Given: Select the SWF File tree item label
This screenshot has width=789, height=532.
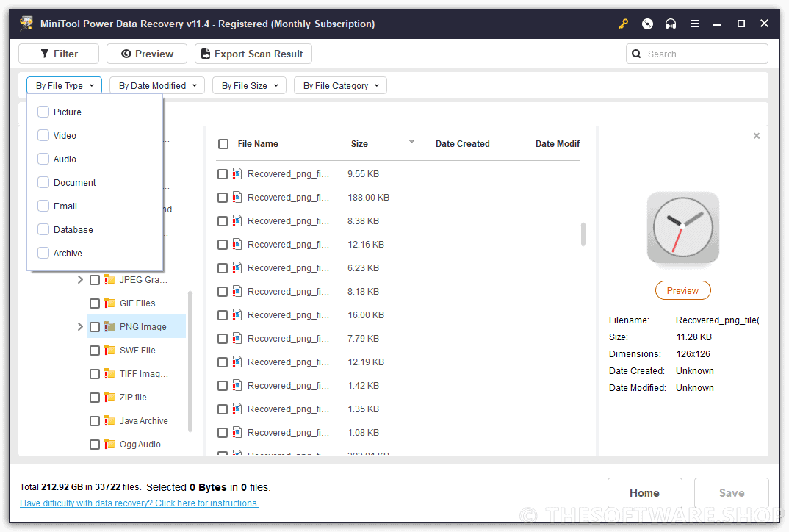Looking at the screenshot, I should pos(137,350).
